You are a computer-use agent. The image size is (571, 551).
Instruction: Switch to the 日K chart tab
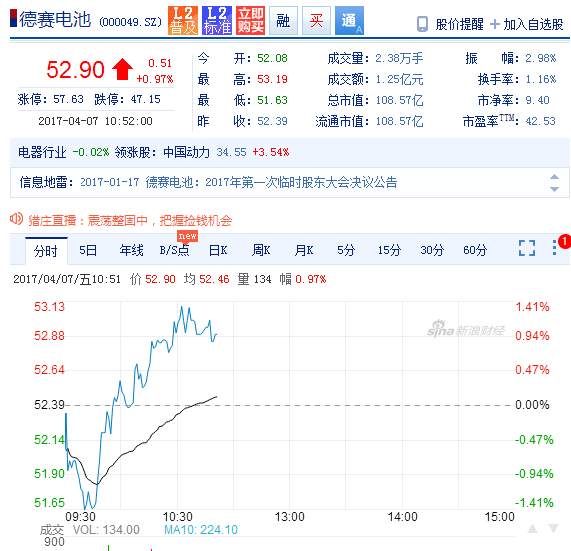coord(218,251)
